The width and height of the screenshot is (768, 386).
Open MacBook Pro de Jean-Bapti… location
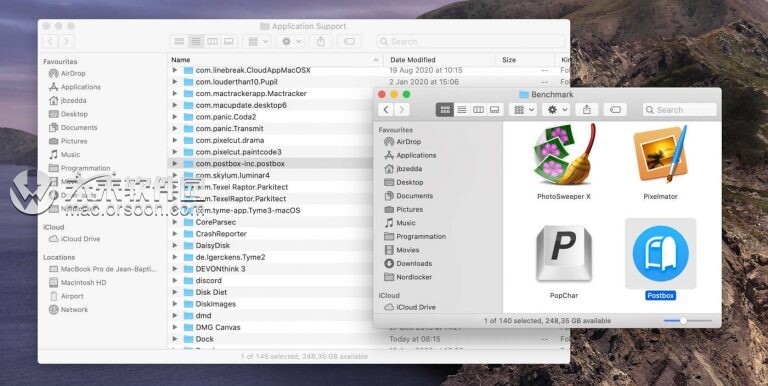(103, 269)
